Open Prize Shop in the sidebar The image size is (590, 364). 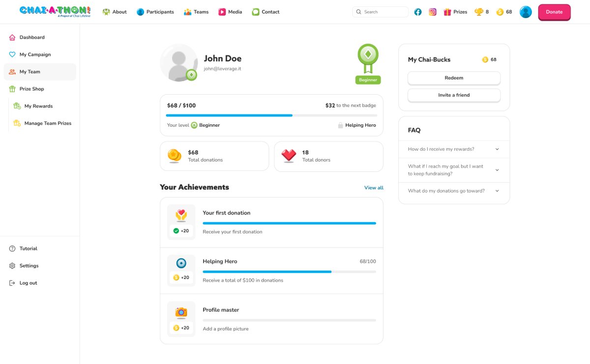[x=40, y=89]
